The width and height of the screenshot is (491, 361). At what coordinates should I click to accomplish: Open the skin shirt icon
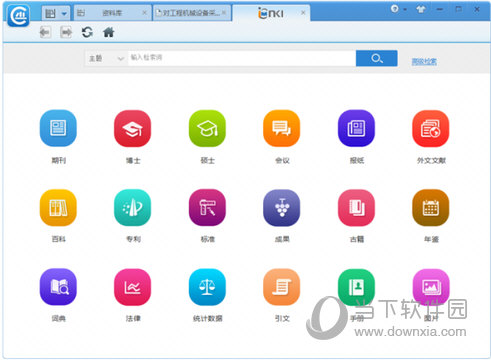(421, 9)
